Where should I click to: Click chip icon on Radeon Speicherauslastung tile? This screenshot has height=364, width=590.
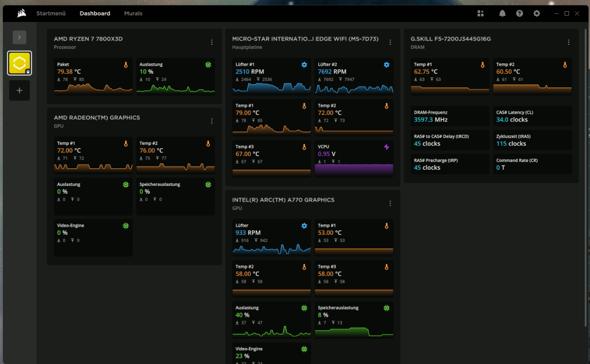click(x=208, y=184)
